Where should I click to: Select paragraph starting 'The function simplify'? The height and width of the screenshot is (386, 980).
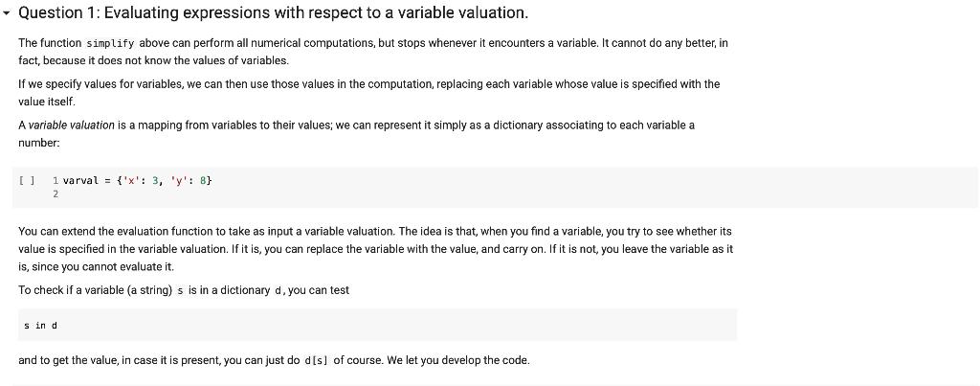coord(373,52)
